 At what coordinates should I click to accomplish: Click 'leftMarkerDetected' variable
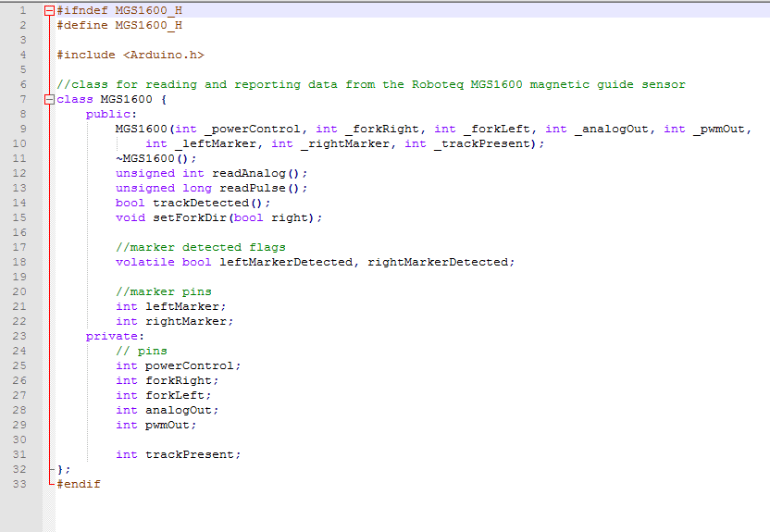coord(286,262)
